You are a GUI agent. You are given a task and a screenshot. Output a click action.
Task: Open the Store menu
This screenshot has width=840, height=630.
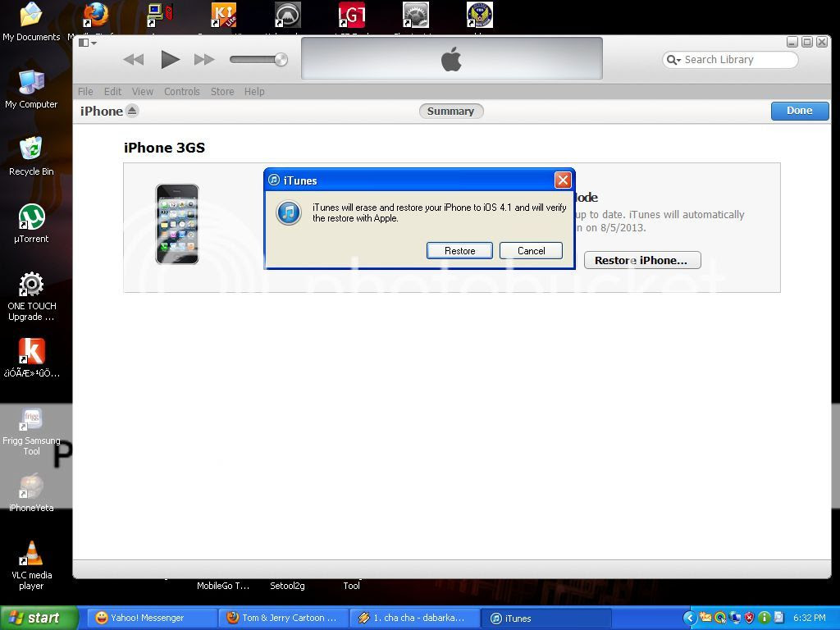(x=221, y=92)
